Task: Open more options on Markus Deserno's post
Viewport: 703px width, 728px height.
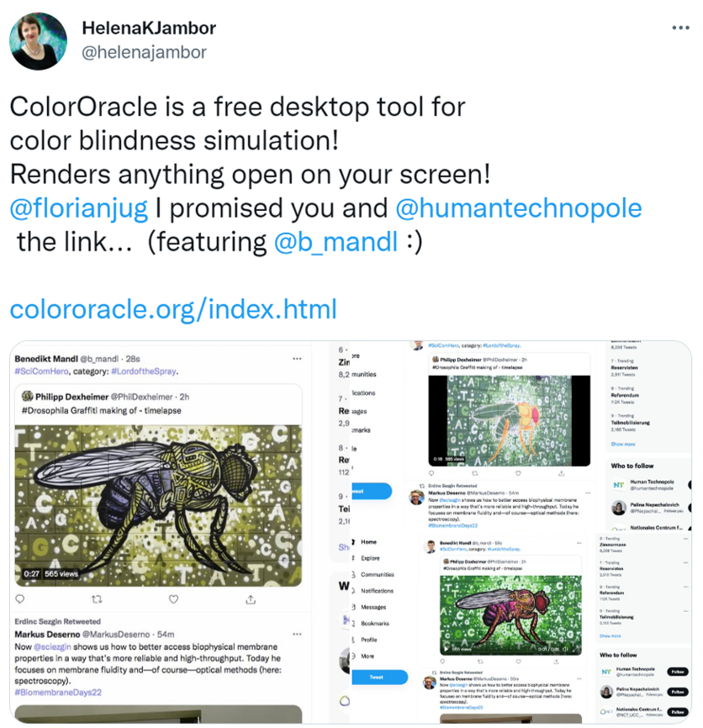Action: tap(297, 634)
